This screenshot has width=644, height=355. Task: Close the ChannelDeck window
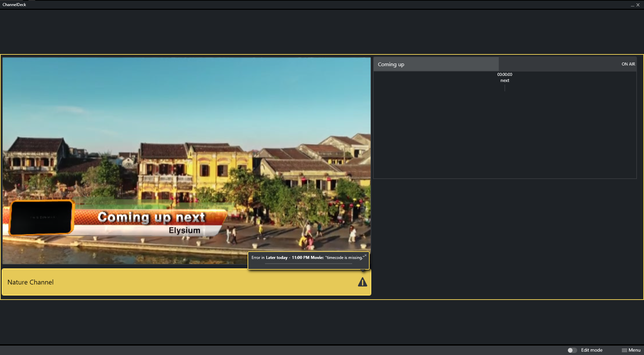tap(638, 5)
